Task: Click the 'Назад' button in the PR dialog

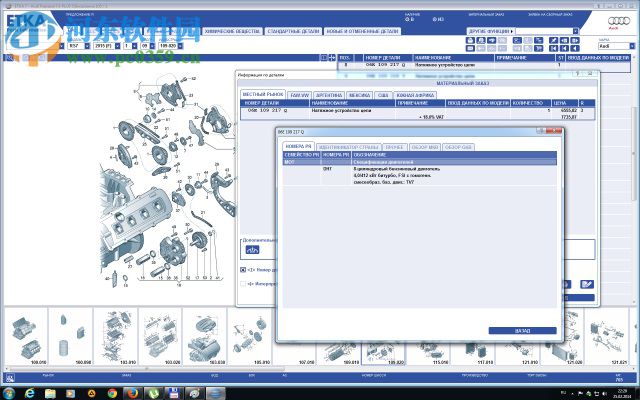Action: coord(522,331)
